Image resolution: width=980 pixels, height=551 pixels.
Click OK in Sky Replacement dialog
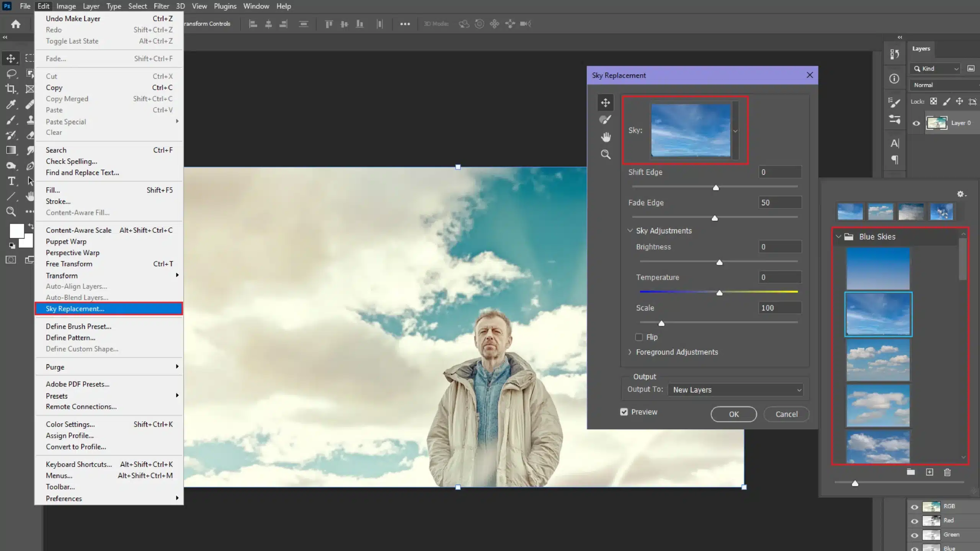733,414
